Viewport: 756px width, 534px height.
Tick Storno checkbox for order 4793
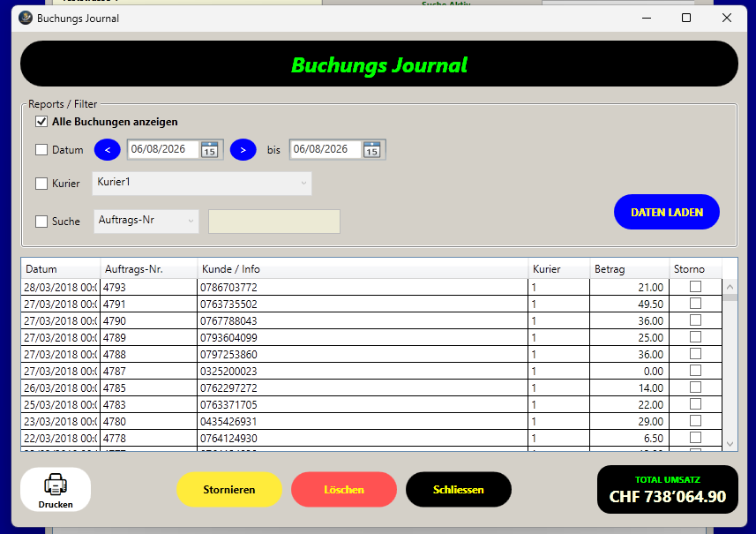click(x=695, y=287)
